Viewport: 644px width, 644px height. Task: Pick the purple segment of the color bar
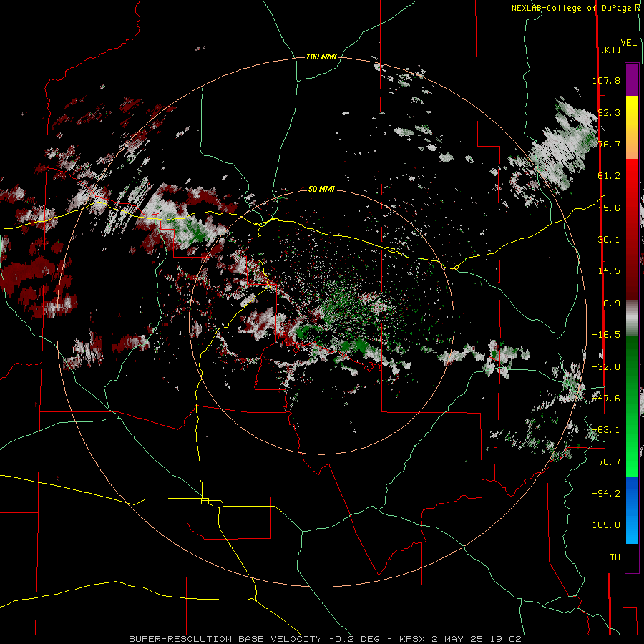(632, 79)
